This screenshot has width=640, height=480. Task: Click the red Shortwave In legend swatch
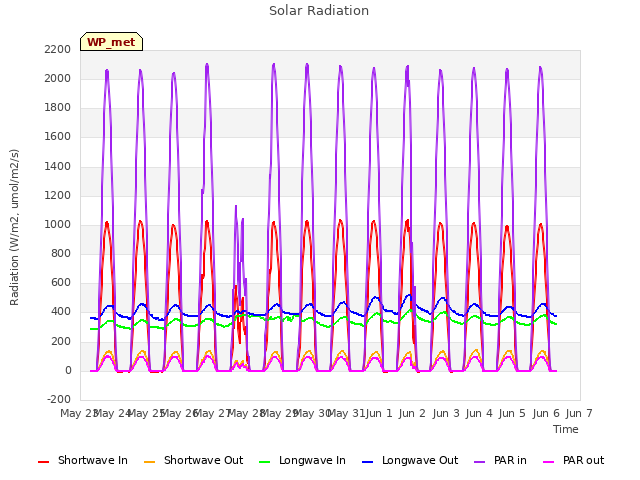44,462
